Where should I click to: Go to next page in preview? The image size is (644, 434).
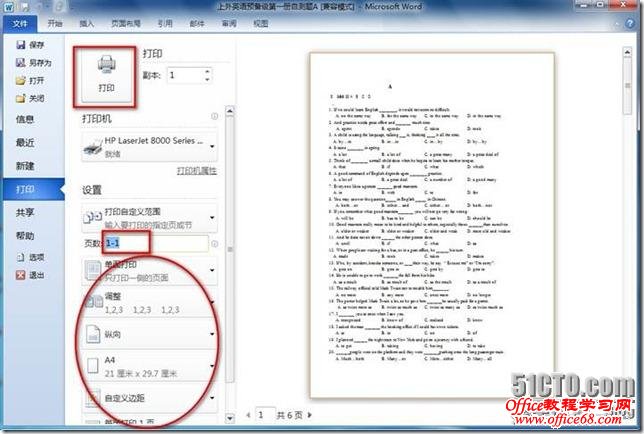[310, 415]
